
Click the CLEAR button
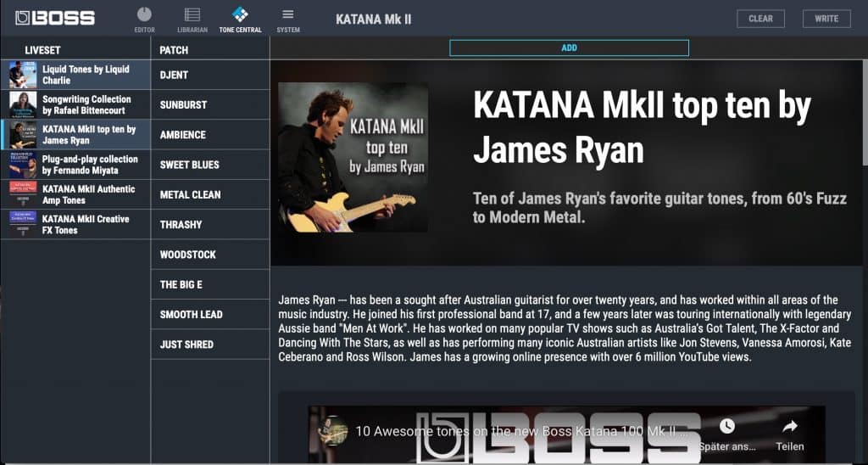pos(760,19)
